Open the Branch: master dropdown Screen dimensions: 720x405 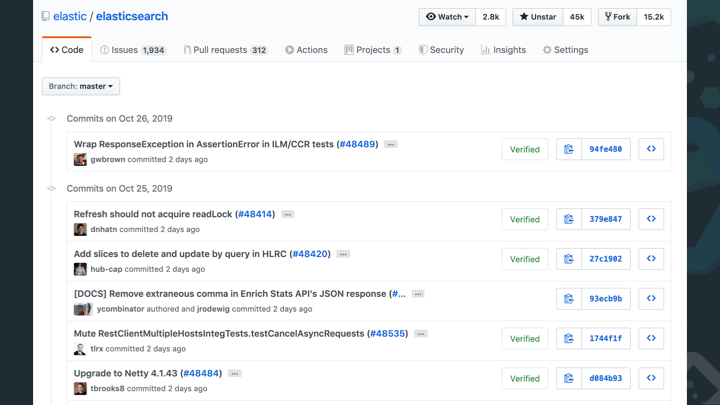81,86
